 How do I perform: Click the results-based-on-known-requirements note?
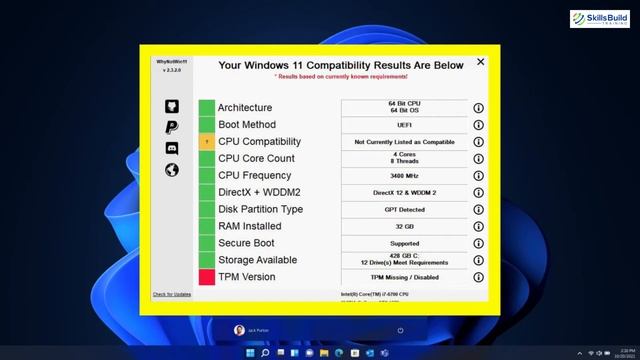pos(341,76)
